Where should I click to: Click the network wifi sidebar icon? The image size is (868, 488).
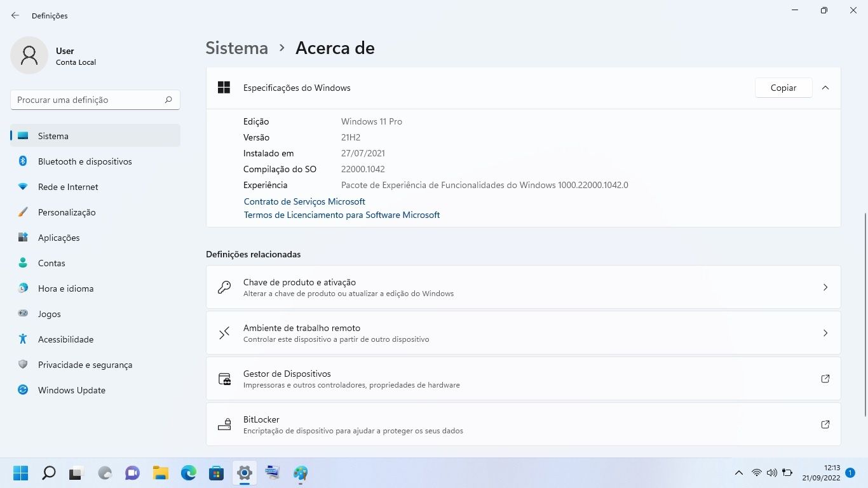point(23,187)
